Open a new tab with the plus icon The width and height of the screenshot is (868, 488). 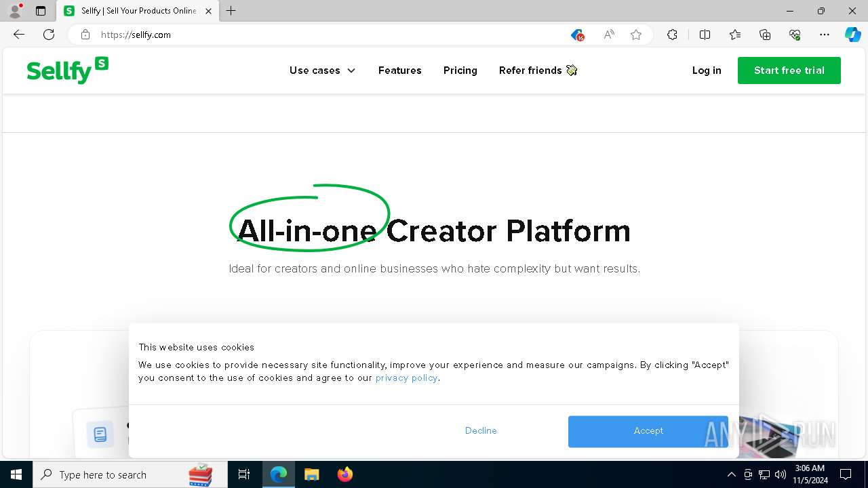pyautogui.click(x=231, y=11)
